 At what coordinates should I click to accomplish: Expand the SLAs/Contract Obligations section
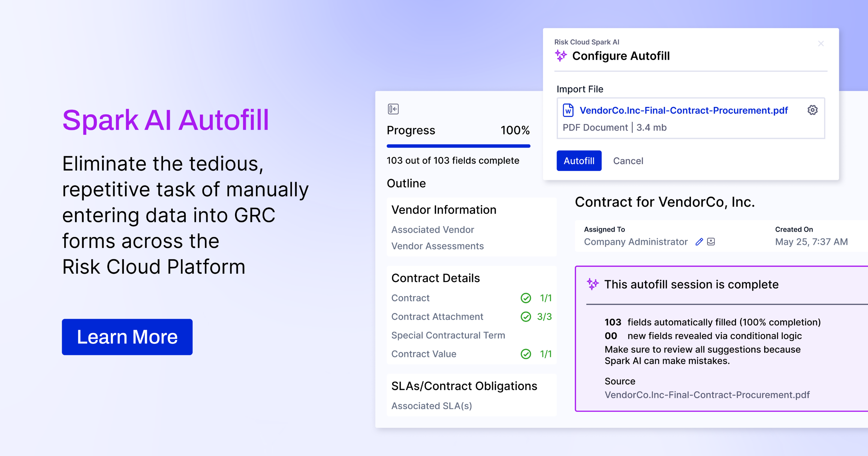click(x=464, y=386)
